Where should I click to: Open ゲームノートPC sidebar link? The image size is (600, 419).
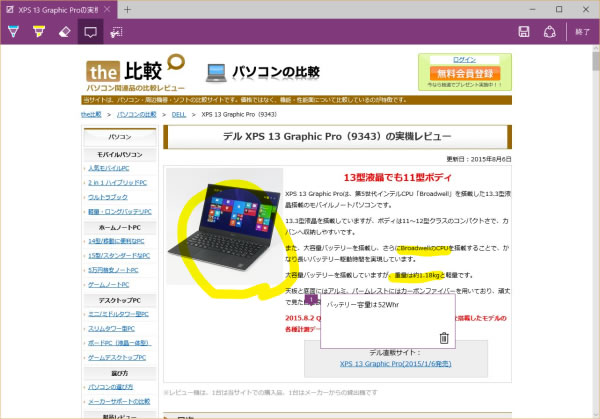[109, 285]
